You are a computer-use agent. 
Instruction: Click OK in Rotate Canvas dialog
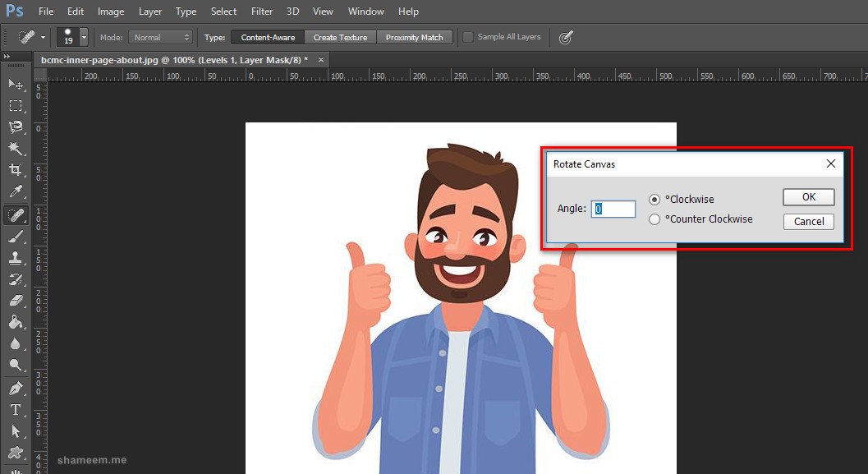pyautogui.click(x=808, y=197)
